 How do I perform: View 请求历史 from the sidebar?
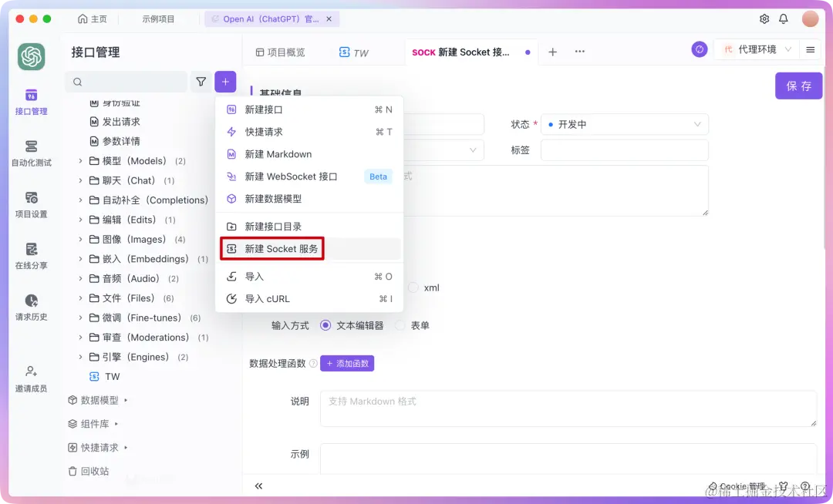[x=31, y=308]
